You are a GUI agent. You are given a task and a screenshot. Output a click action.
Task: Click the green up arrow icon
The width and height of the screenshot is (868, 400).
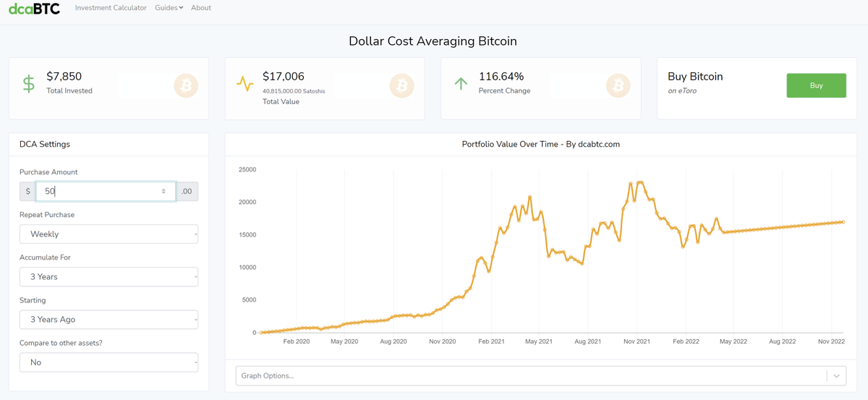[461, 84]
